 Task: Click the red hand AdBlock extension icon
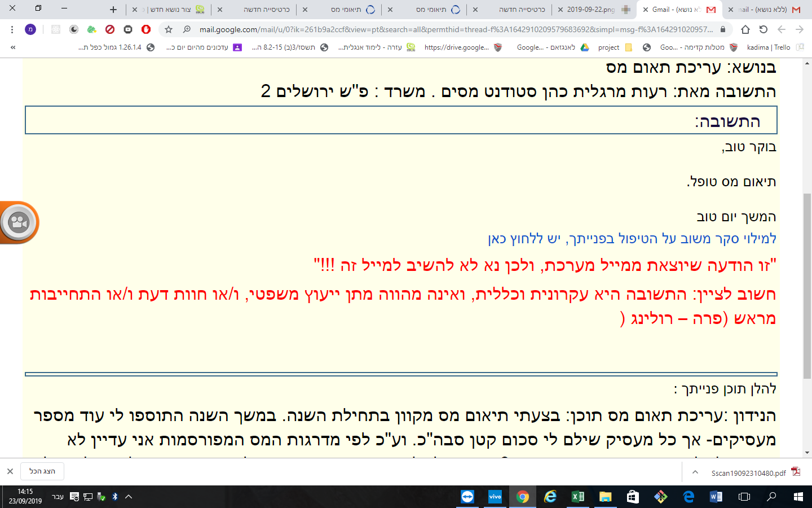tap(146, 28)
